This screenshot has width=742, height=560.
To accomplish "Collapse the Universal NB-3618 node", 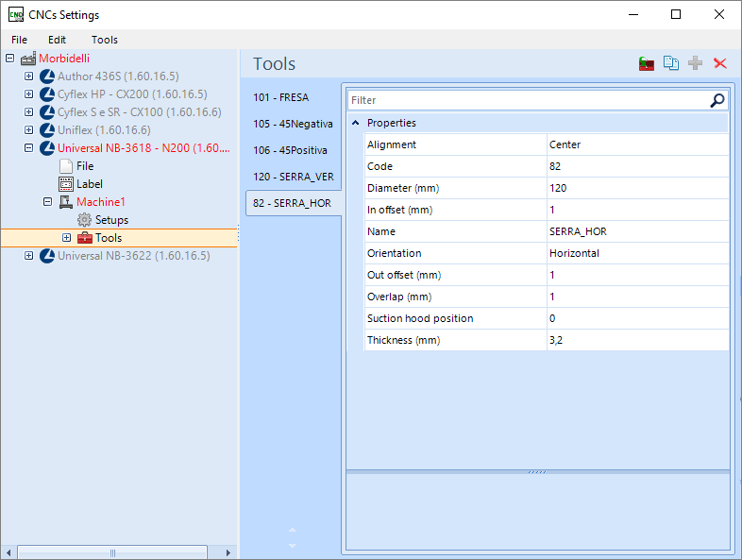I will tap(29, 148).
